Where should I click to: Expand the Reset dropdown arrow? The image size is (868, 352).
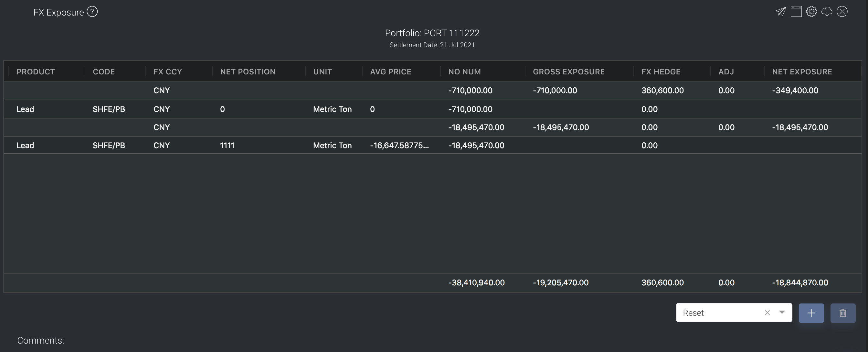(782, 312)
